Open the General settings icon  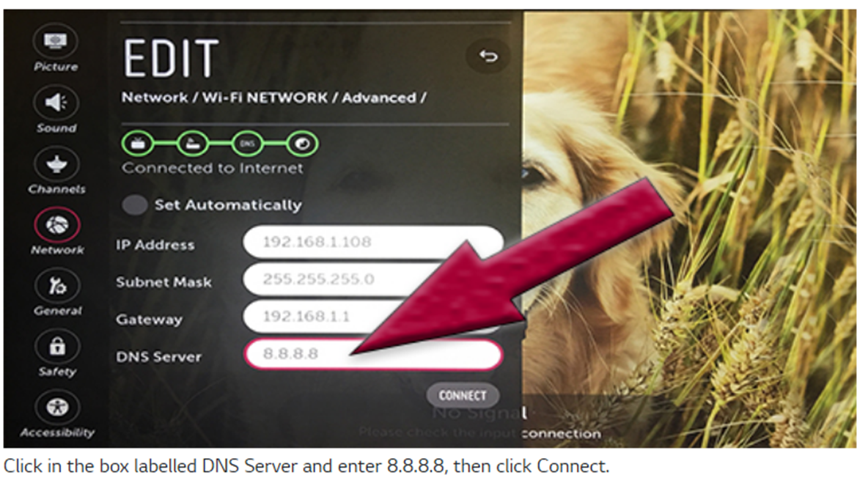coord(57,286)
